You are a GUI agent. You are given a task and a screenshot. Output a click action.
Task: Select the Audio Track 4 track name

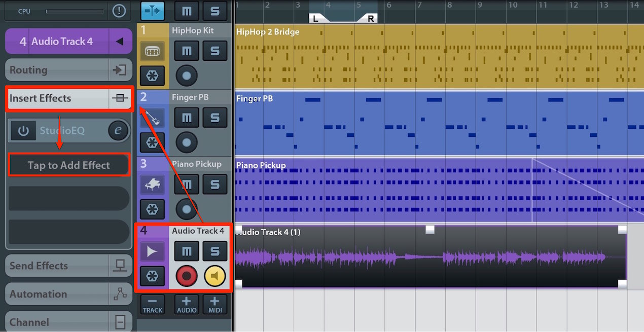[x=198, y=231]
